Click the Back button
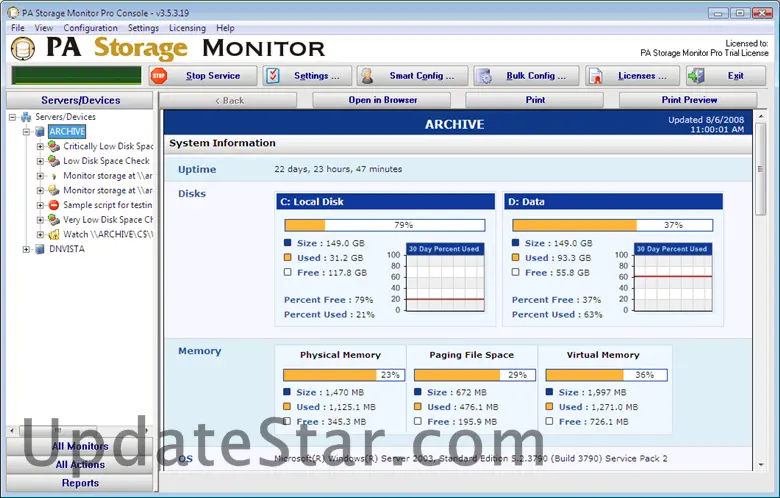 point(228,100)
